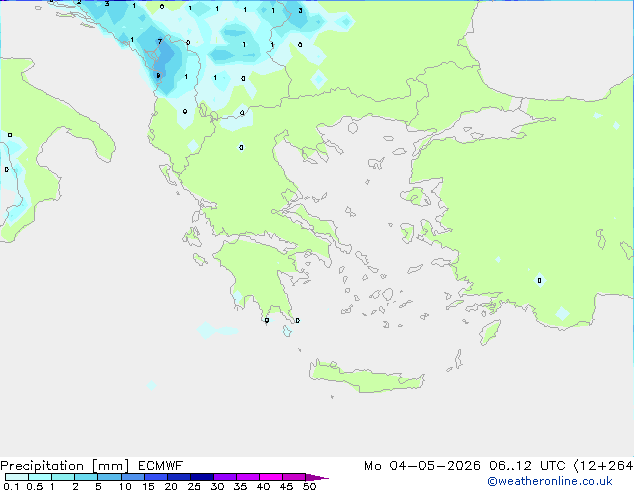Pick the 20–25 mm dark blue legend swatch
The image size is (634, 490).
pyautogui.click(x=179, y=477)
